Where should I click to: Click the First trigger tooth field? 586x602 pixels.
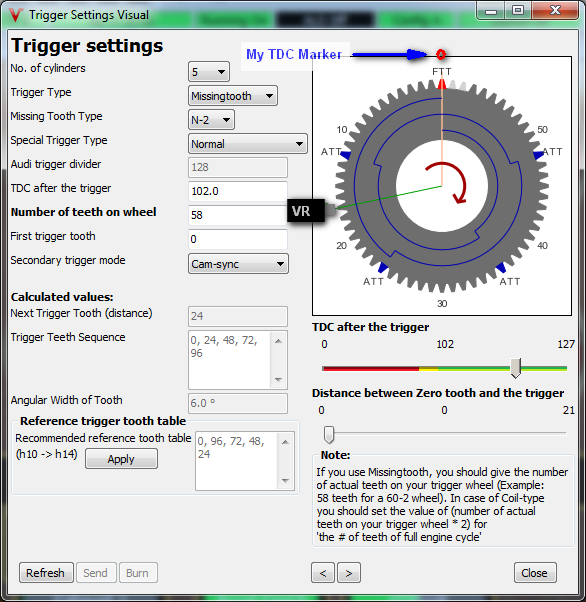(x=238, y=239)
